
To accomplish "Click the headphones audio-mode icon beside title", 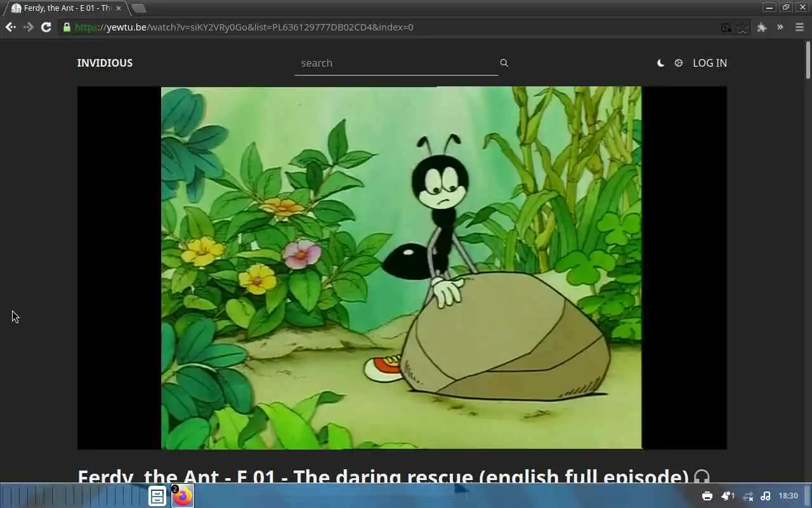I will tap(702, 476).
